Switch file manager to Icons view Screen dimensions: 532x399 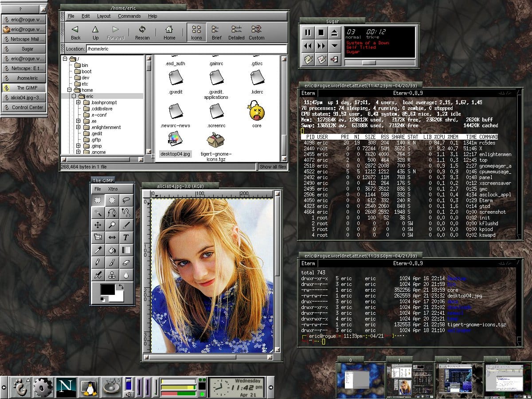(x=196, y=32)
